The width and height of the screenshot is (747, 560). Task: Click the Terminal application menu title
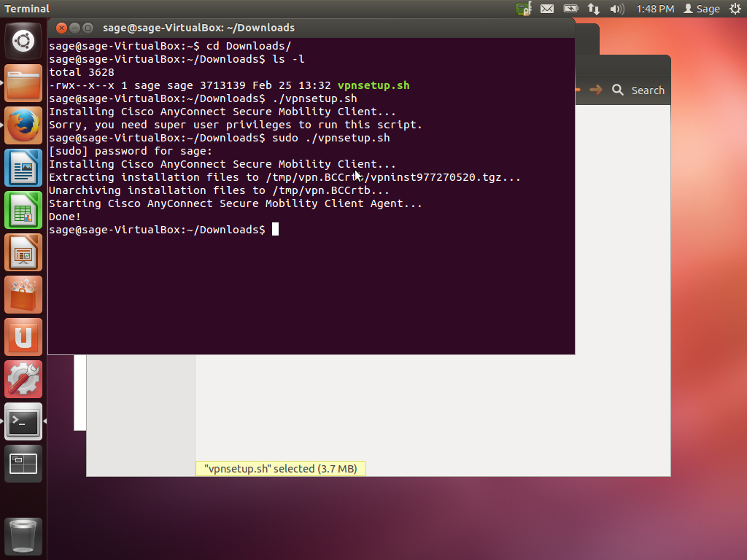tap(27, 9)
